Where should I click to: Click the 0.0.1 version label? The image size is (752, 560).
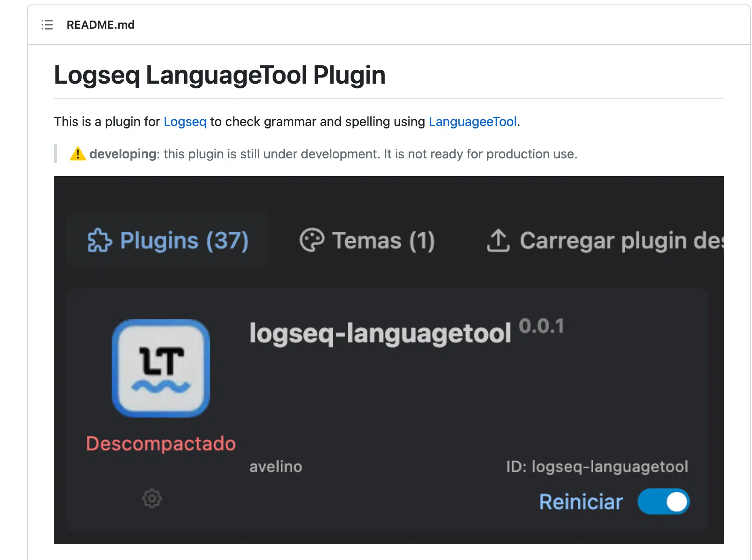(x=541, y=326)
